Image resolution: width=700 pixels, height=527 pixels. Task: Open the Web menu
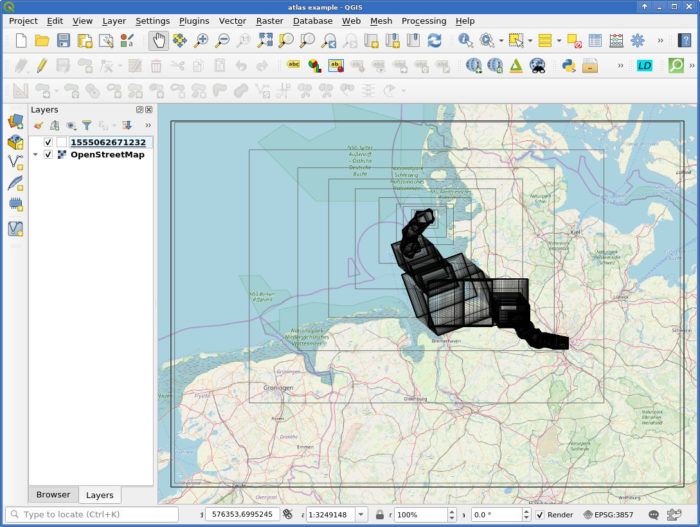point(351,21)
